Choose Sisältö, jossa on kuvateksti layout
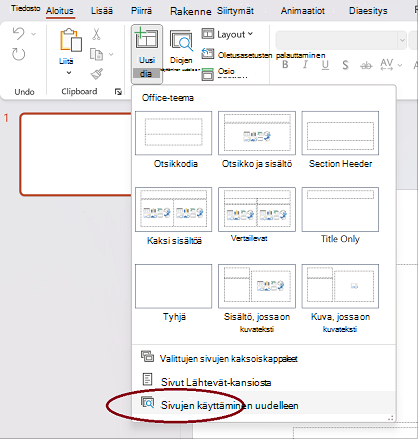Image resolution: width=418 pixels, height=439 pixels. click(x=257, y=286)
